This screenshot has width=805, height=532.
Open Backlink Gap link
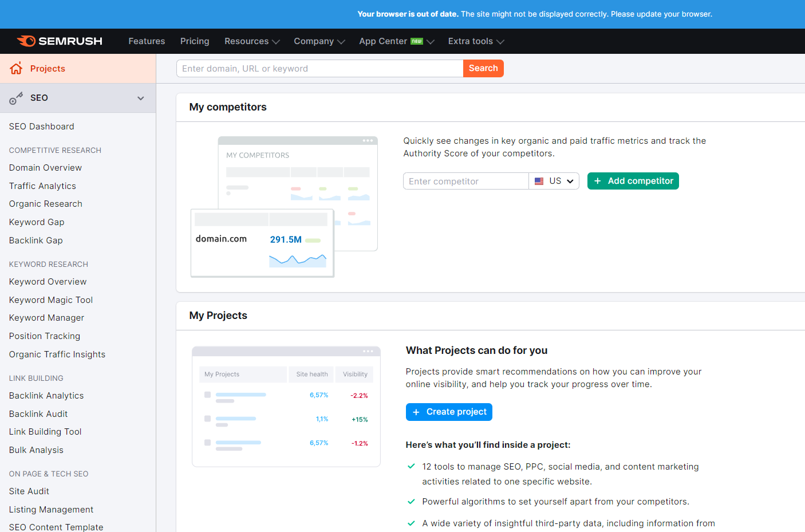36,241
